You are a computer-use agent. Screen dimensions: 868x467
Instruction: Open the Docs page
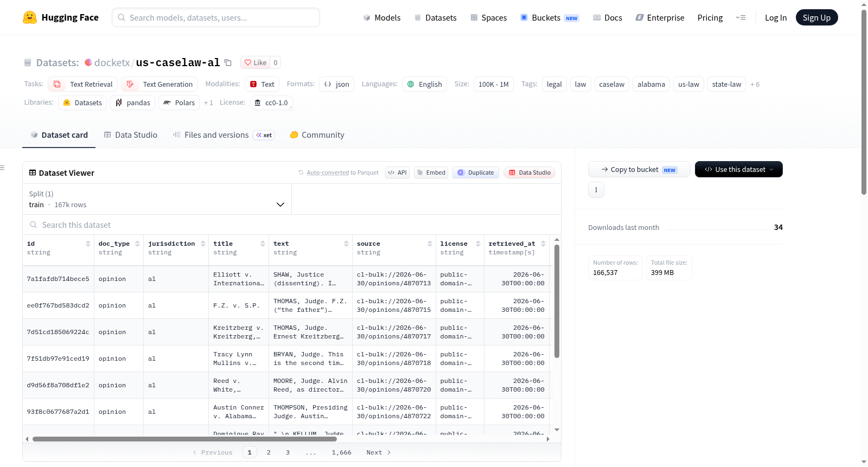[x=608, y=17]
